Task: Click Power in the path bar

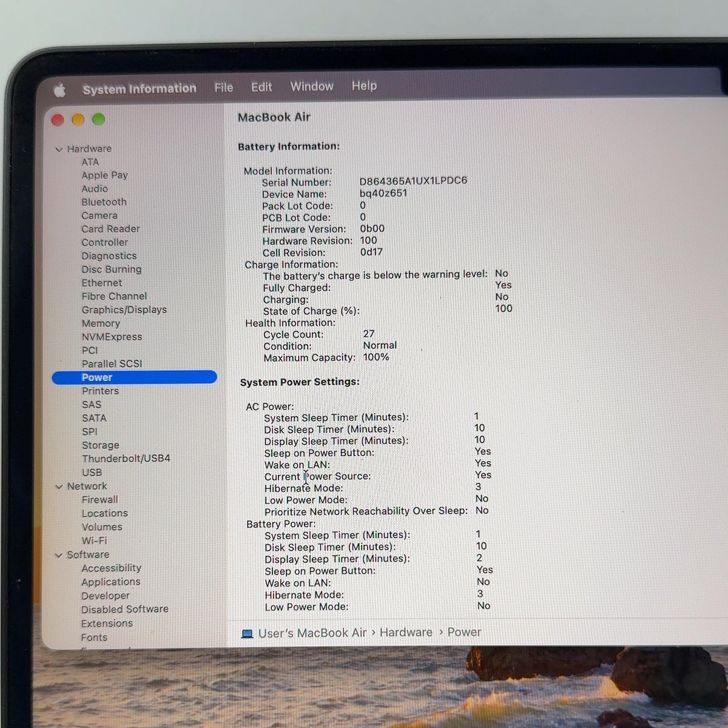Action: pyautogui.click(x=464, y=632)
